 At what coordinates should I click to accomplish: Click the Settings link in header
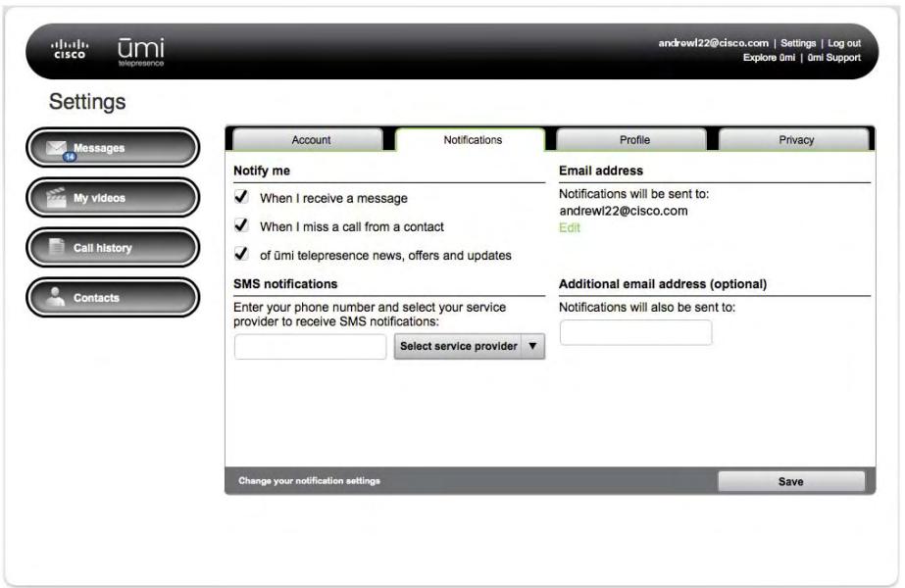[x=798, y=43]
